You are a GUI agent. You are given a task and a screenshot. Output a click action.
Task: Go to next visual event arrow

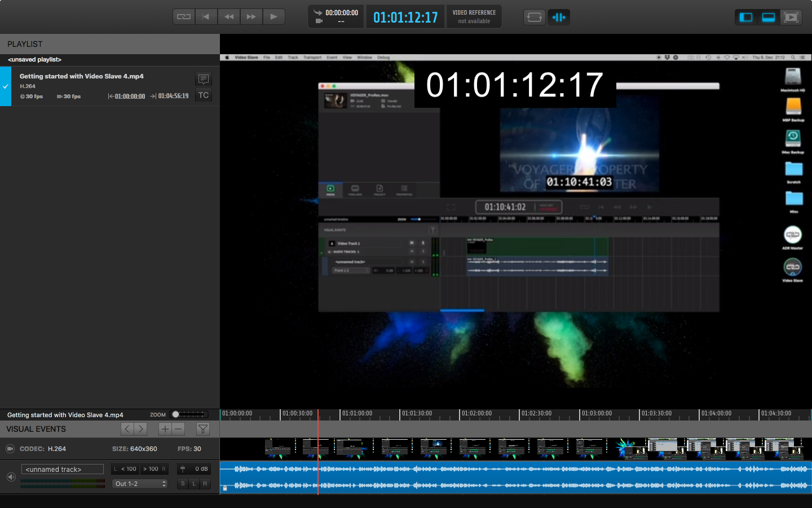(141, 429)
